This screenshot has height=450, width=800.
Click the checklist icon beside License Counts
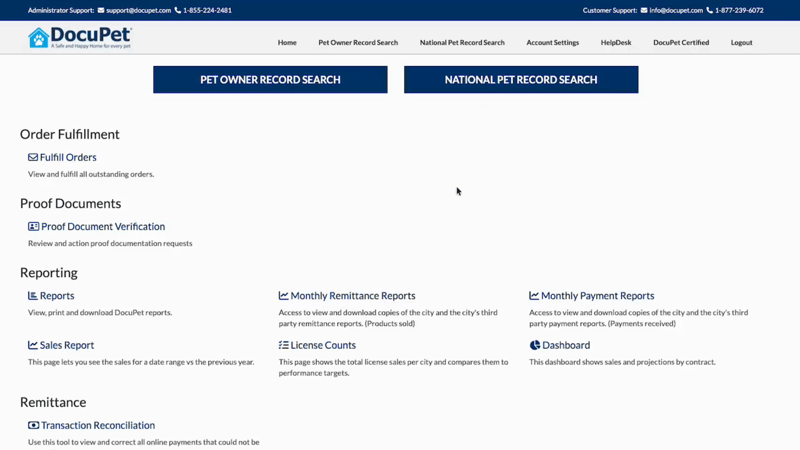(x=283, y=345)
